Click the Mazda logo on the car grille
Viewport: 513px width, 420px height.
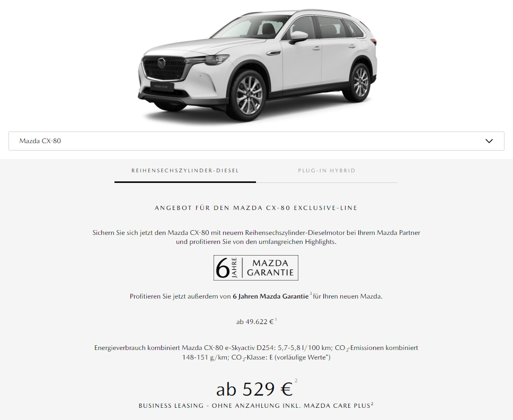[x=161, y=63]
